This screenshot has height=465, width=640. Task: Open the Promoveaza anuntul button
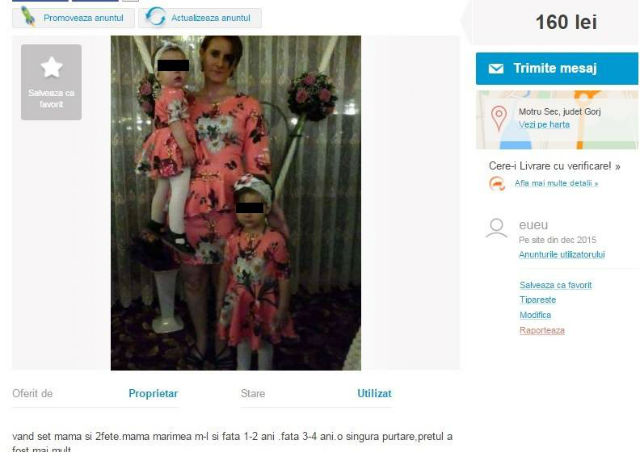73,18
